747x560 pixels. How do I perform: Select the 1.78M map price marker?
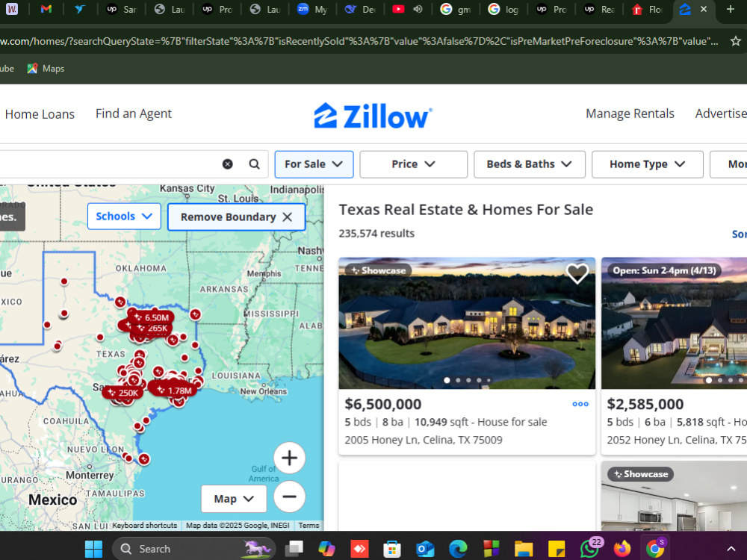[x=174, y=391]
